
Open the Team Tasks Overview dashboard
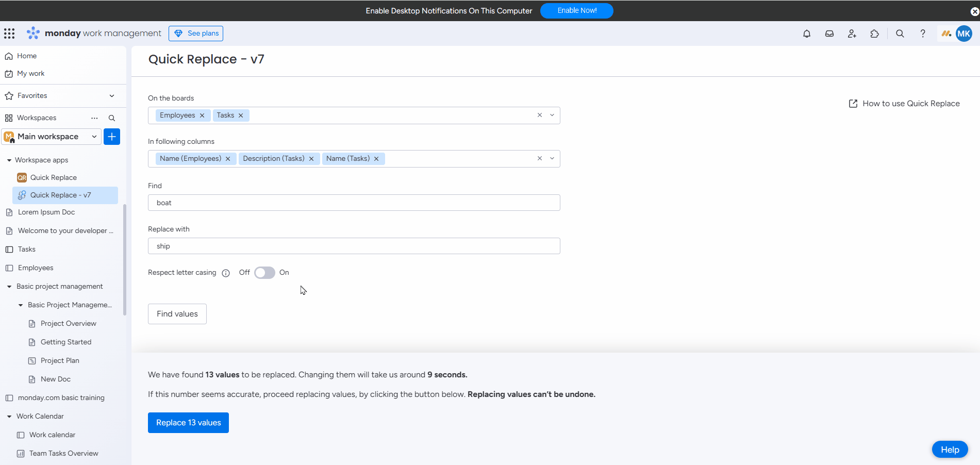click(64, 454)
